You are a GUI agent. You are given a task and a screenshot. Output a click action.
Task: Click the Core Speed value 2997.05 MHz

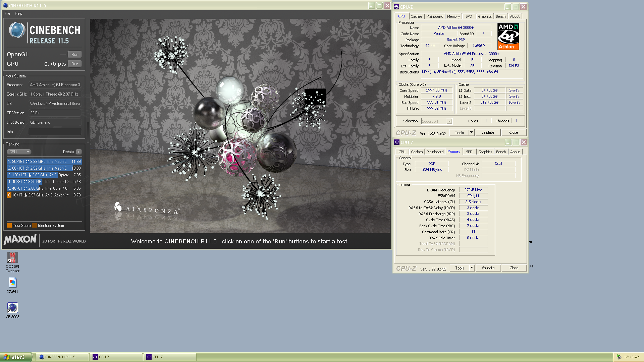(x=437, y=90)
